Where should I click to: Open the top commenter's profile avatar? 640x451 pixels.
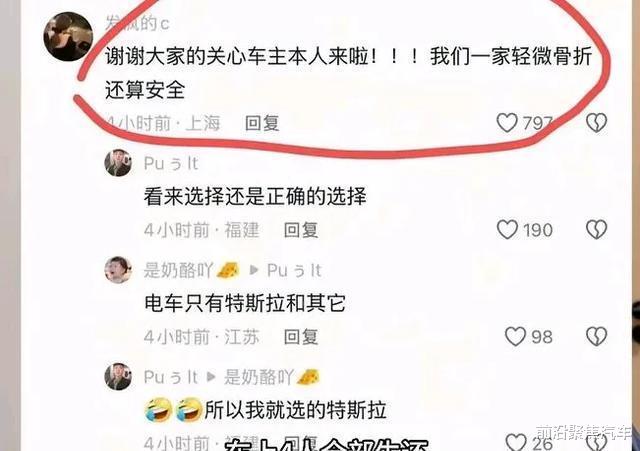(x=68, y=37)
